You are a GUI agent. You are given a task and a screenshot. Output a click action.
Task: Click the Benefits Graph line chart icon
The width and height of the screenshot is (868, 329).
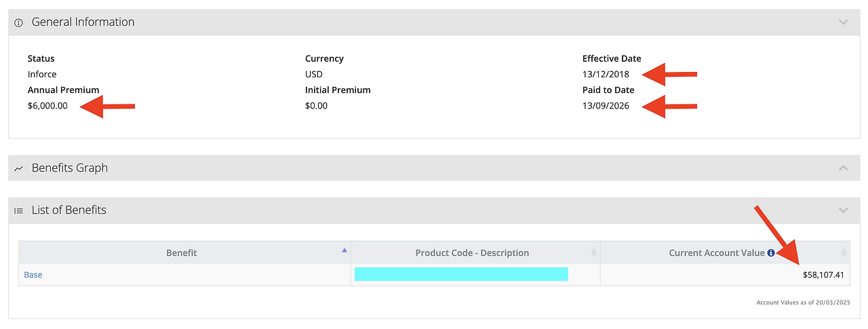[x=18, y=168]
